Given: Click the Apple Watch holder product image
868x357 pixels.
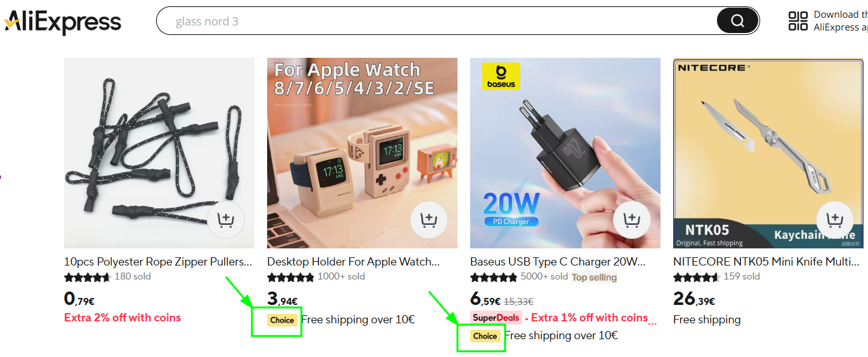Looking at the screenshot, I should tap(362, 153).
